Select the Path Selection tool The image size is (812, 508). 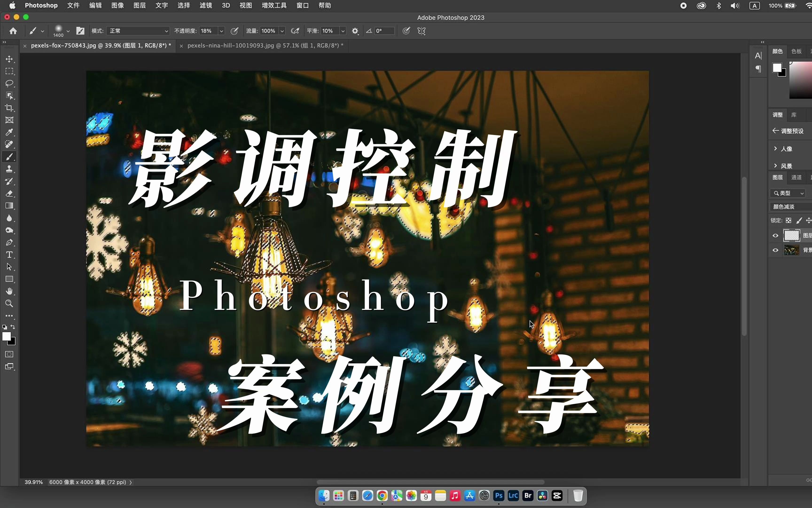(x=9, y=267)
